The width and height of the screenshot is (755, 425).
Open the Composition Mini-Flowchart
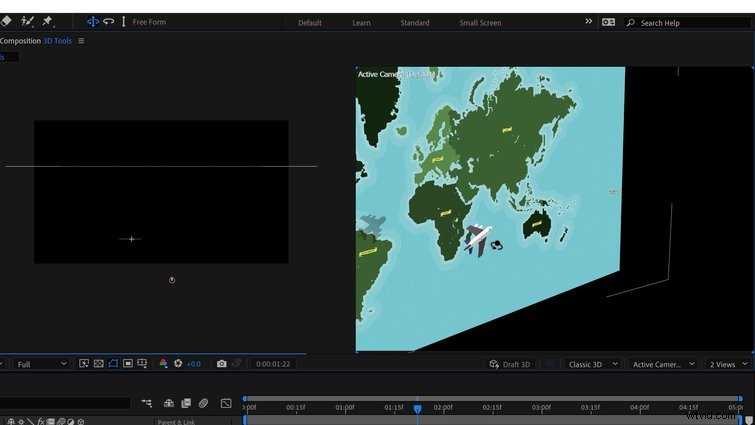[146, 403]
